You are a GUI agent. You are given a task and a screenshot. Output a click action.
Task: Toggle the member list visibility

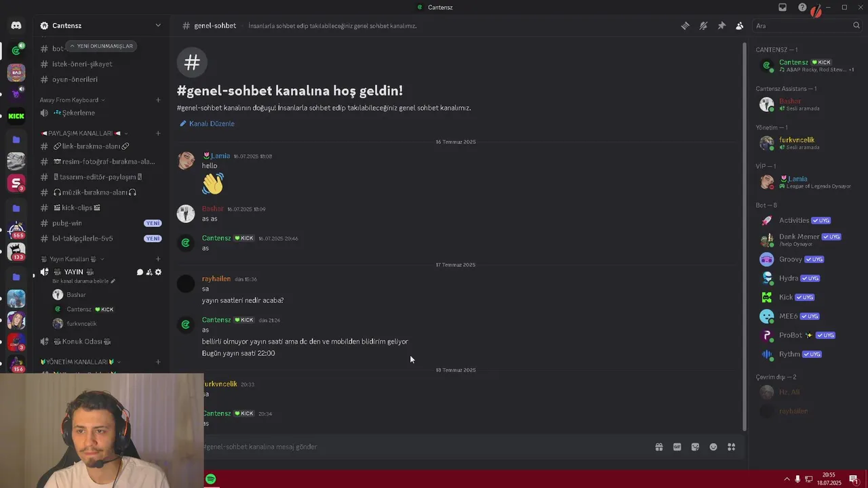pyautogui.click(x=740, y=26)
